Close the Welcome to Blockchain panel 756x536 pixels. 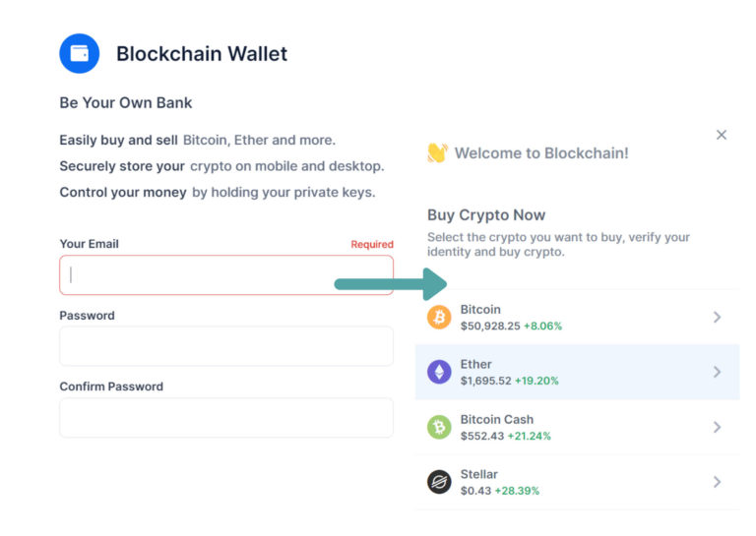pos(721,135)
